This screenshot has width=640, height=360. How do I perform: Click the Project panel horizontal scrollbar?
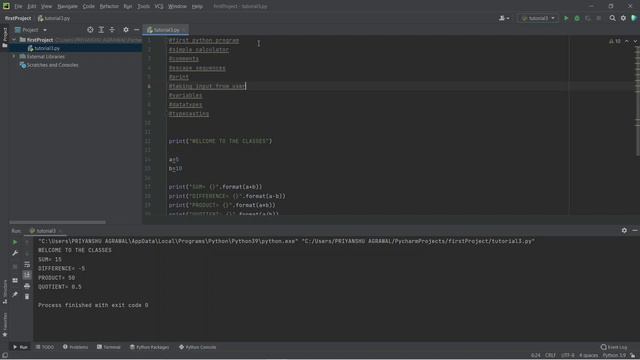click(57, 222)
